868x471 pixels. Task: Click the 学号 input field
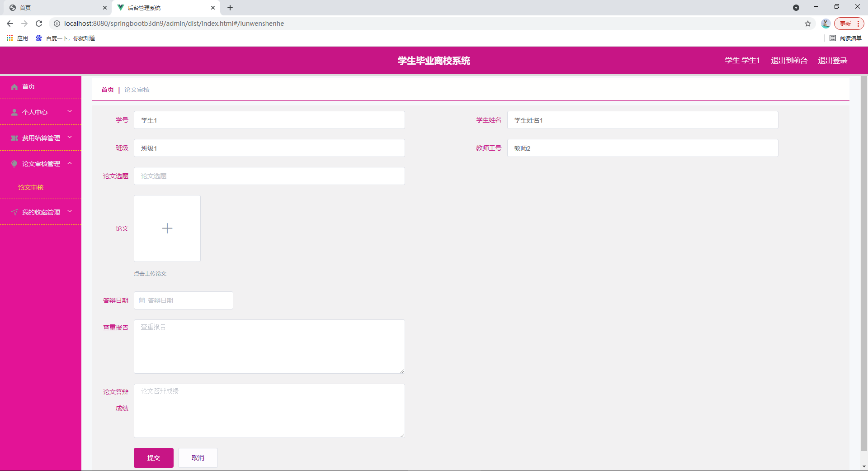(269, 120)
